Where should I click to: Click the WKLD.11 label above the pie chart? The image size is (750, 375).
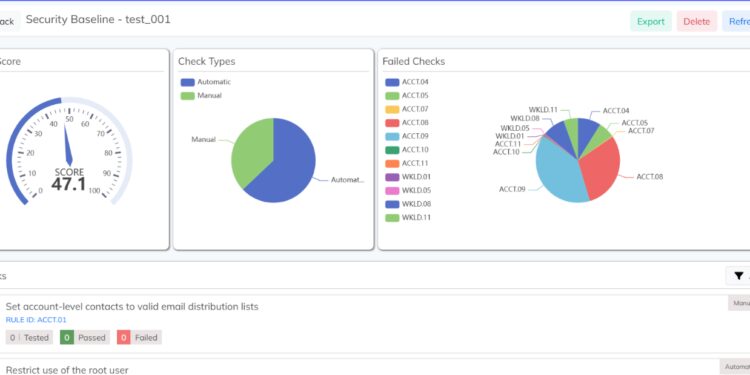[543, 110]
